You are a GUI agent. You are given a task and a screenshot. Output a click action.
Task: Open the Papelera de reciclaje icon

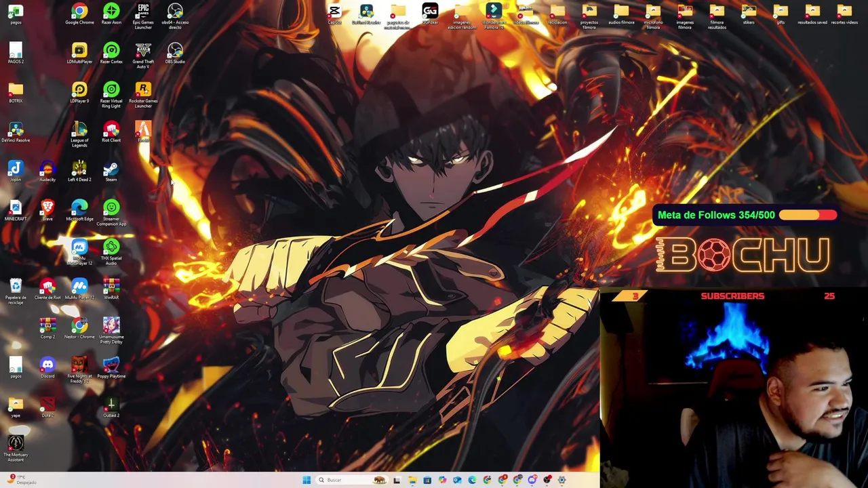[16, 291]
